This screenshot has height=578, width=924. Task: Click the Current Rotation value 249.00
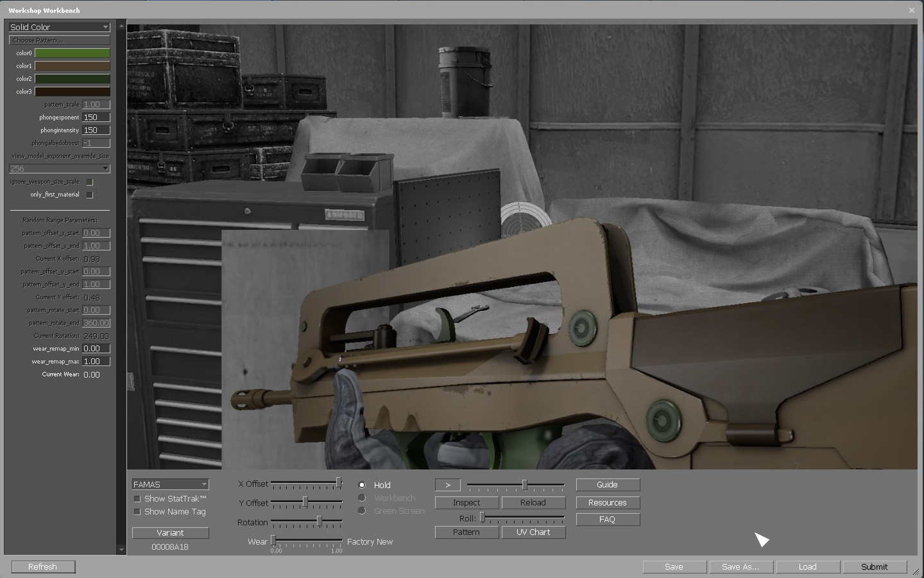[x=96, y=336]
